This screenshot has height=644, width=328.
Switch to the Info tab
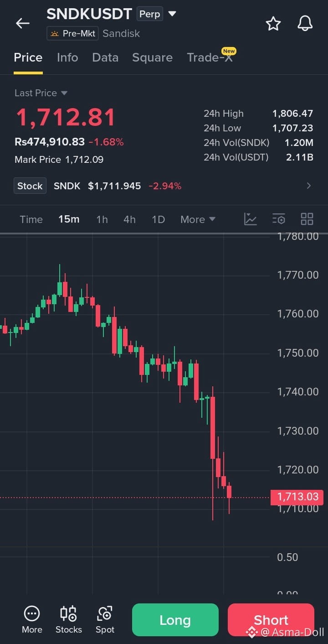(67, 57)
